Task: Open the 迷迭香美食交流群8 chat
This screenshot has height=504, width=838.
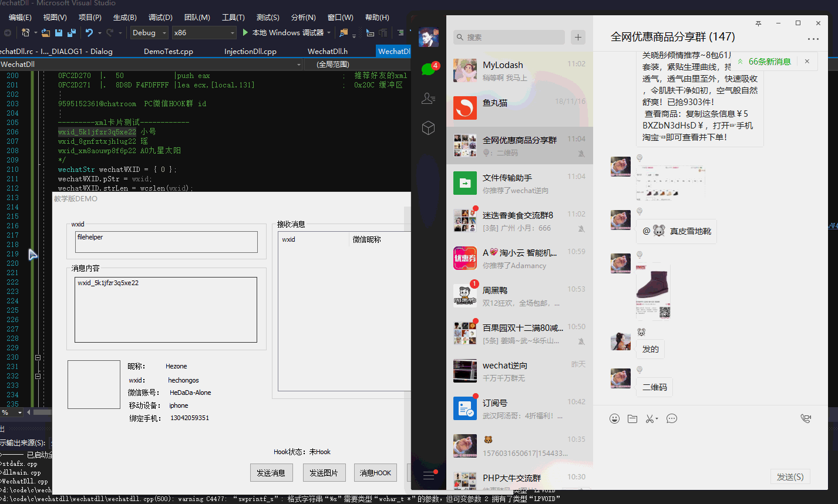Action: point(520,221)
